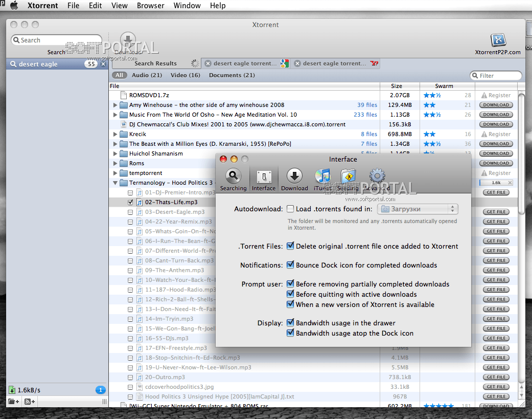Click the add RSS feed icon
This screenshot has height=419, width=532.
pos(30,402)
